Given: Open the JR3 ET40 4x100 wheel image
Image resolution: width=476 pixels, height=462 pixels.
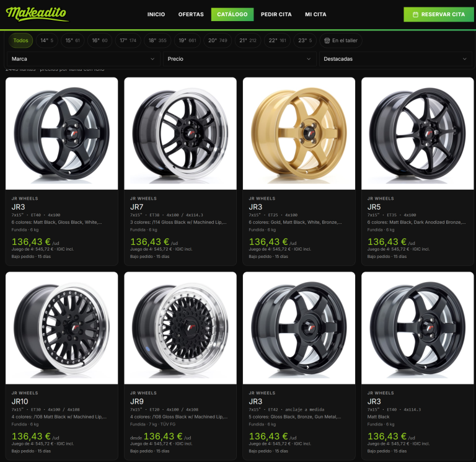Looking at the screenshot, I should [x=61, y=133].
